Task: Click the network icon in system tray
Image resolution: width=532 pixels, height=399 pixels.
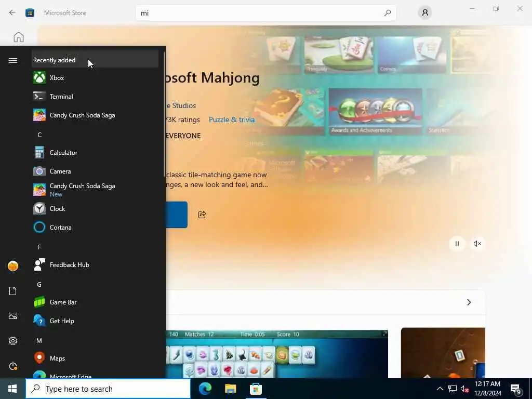Action: pos(453,389)
